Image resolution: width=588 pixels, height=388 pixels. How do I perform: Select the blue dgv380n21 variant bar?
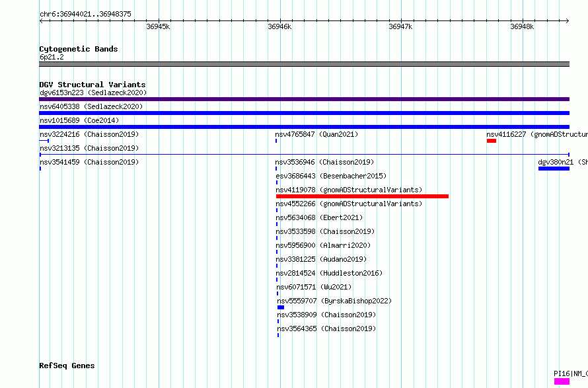(554, 169)
